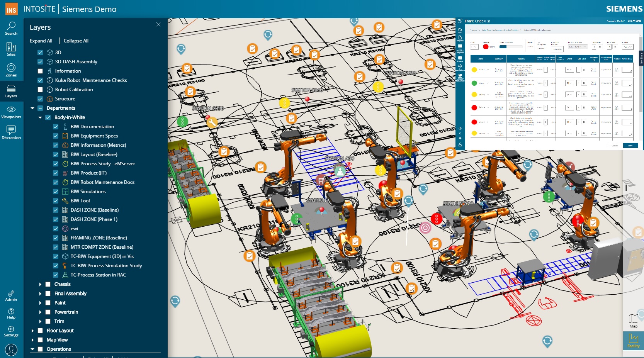Expand the Powertrain department node
This screenshot has width=644, height=358.
[x=40, y=312]
